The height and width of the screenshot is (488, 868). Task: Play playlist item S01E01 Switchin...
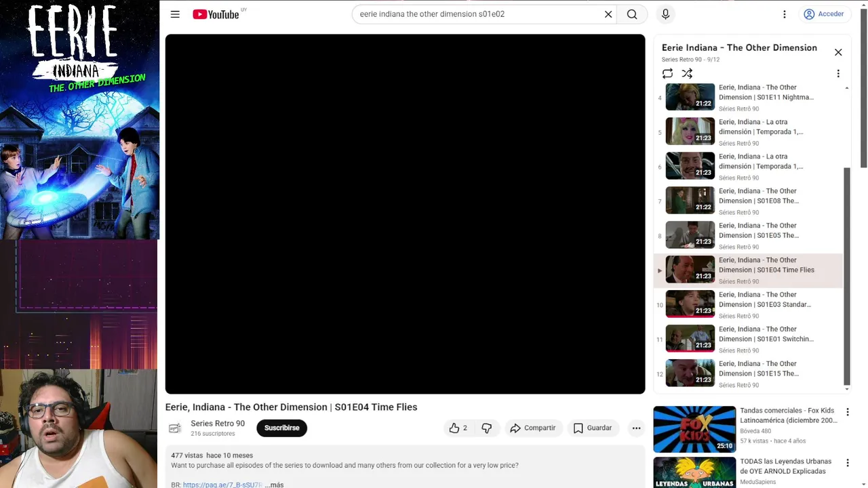(x=748, y=339)
